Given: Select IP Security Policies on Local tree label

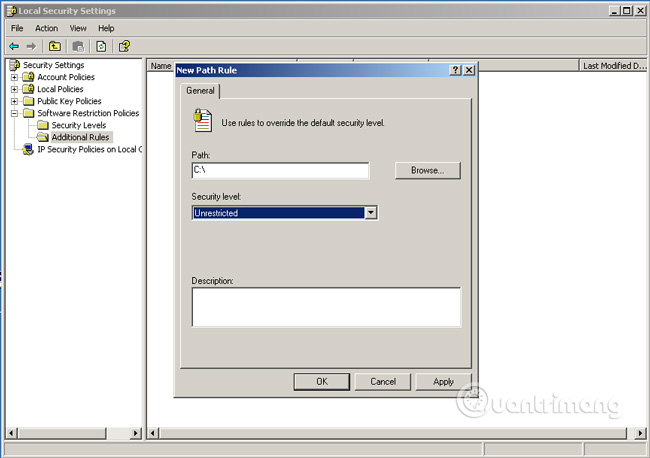Looking at the screenshot, I should (x=90, y=149).
